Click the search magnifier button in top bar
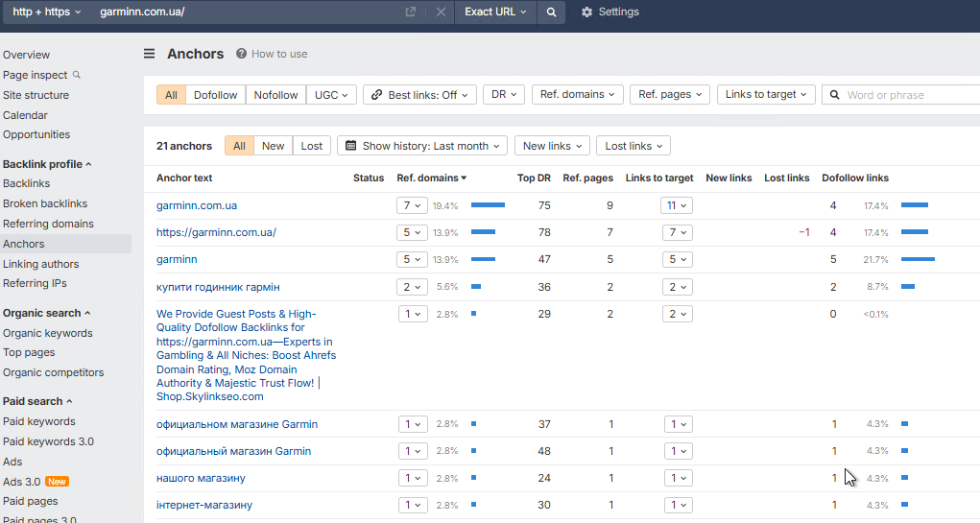 [551, 12]
